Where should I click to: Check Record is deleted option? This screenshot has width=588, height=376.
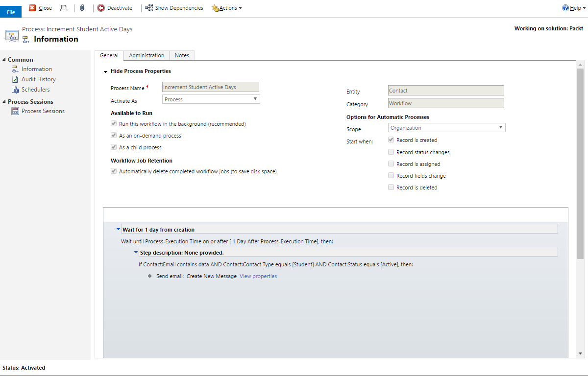point(391,187)
